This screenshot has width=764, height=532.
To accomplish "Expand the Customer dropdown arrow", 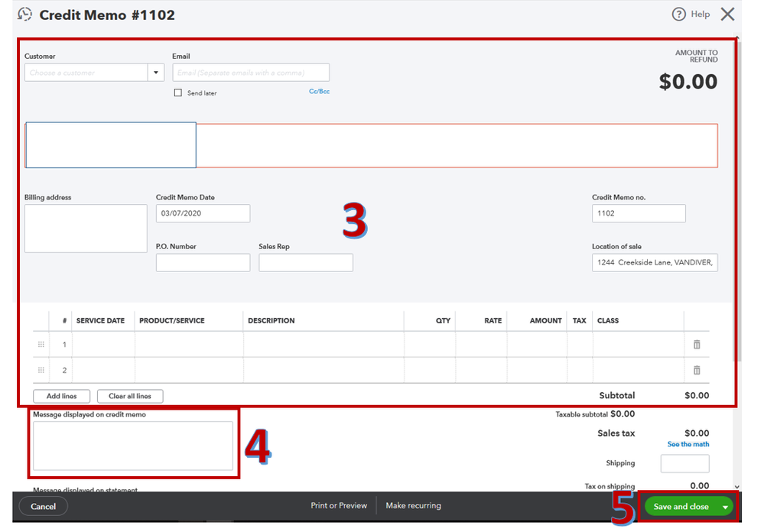I will [x=156, y=73].
